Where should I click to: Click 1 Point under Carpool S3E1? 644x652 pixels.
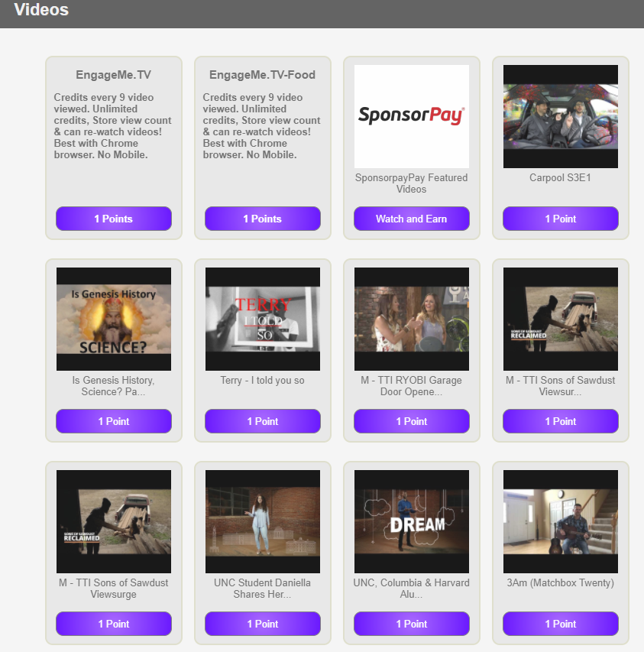click(560, 219)
